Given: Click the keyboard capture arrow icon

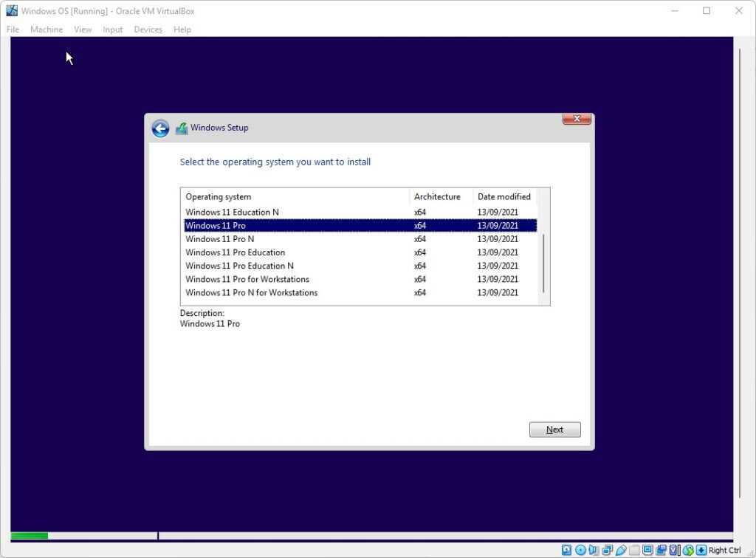Looking at the screenshot, I should tap(701, 550).
